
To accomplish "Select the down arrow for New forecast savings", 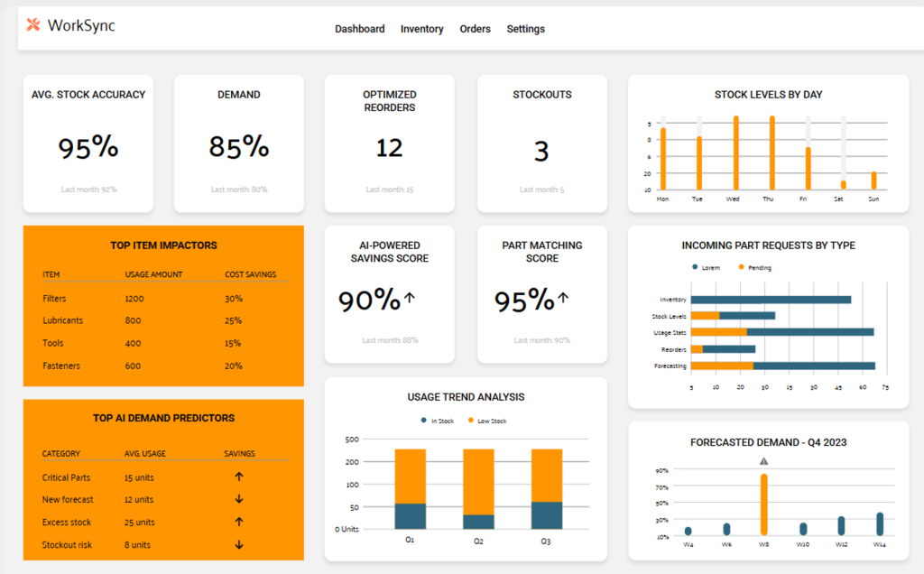I will (238, 499).
